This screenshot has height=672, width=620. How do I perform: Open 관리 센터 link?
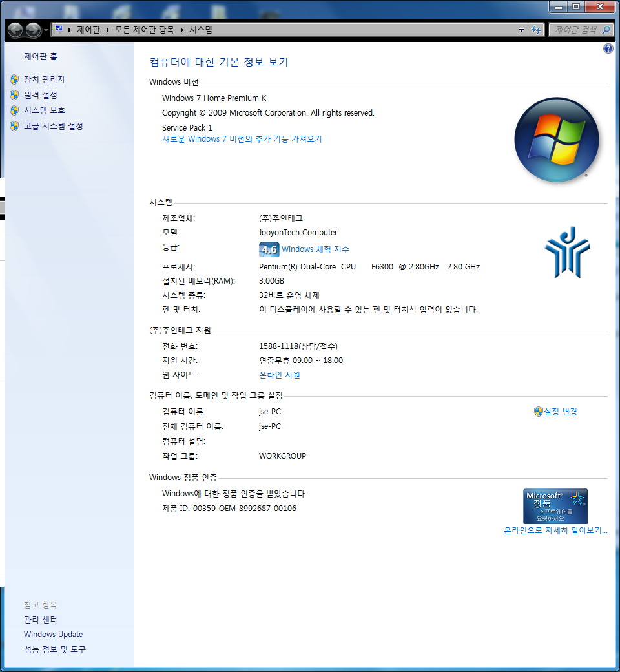(41, 620)
